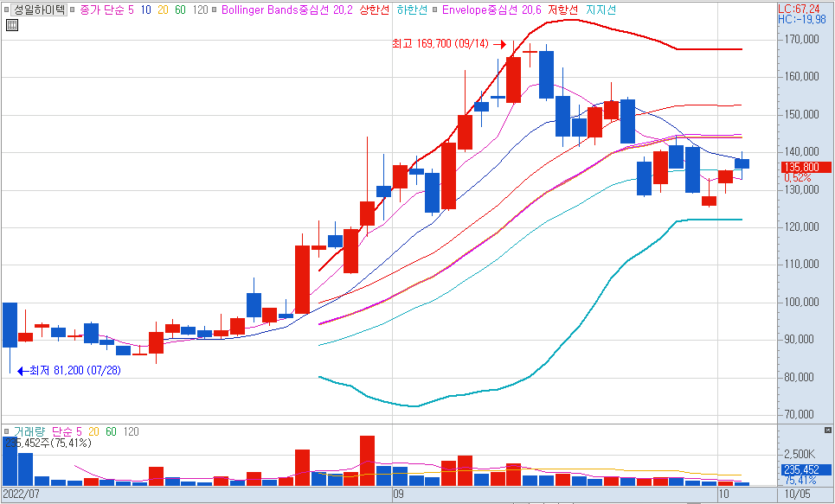Select the green 60 price moving average label
This screenshot has height=504, width=835.
(x=181, y=10)
